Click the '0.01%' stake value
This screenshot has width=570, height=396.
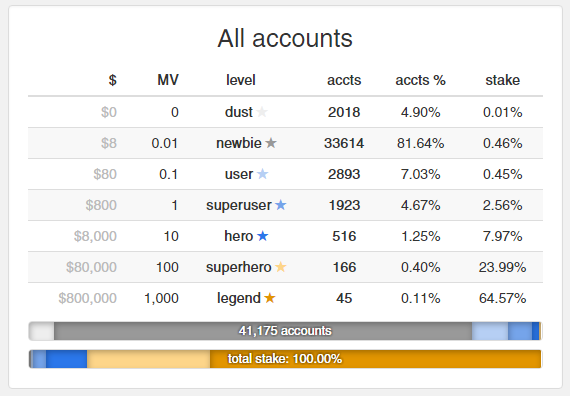(x=502, y=112)
